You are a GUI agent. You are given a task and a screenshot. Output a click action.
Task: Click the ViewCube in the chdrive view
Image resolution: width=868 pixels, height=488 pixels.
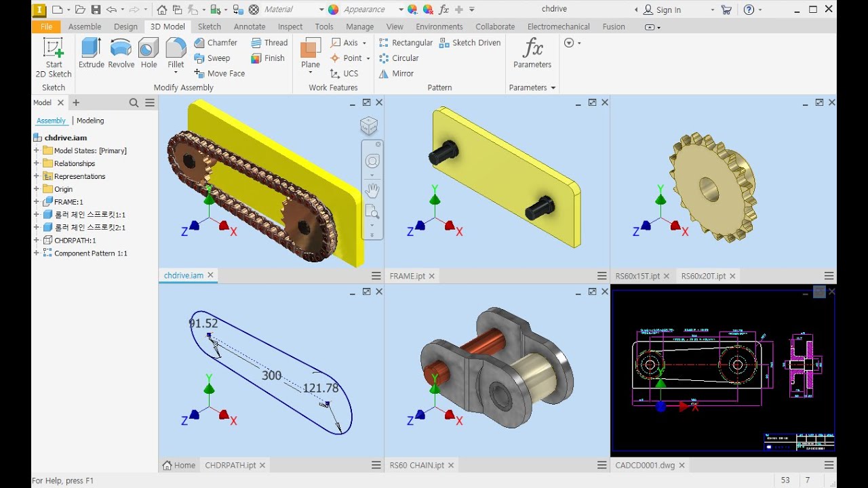368,126
